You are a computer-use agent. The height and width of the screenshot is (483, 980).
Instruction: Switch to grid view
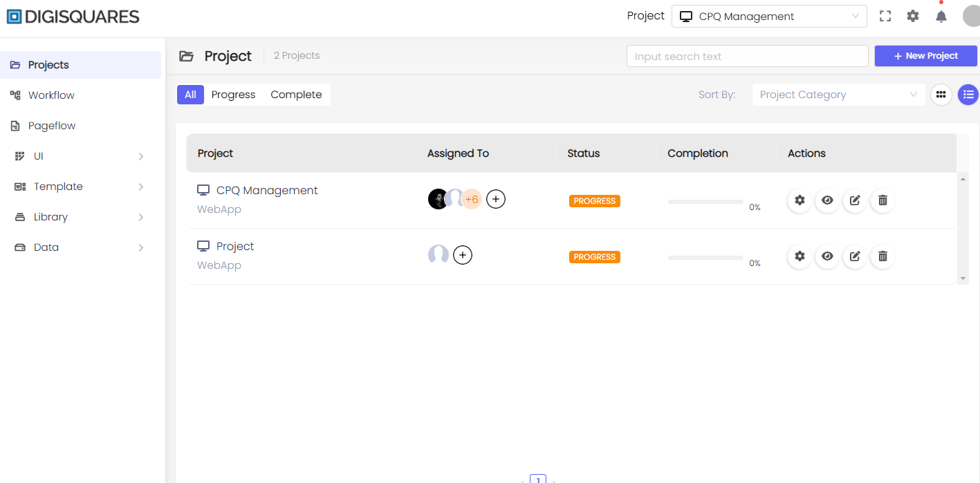click(941, 95)
